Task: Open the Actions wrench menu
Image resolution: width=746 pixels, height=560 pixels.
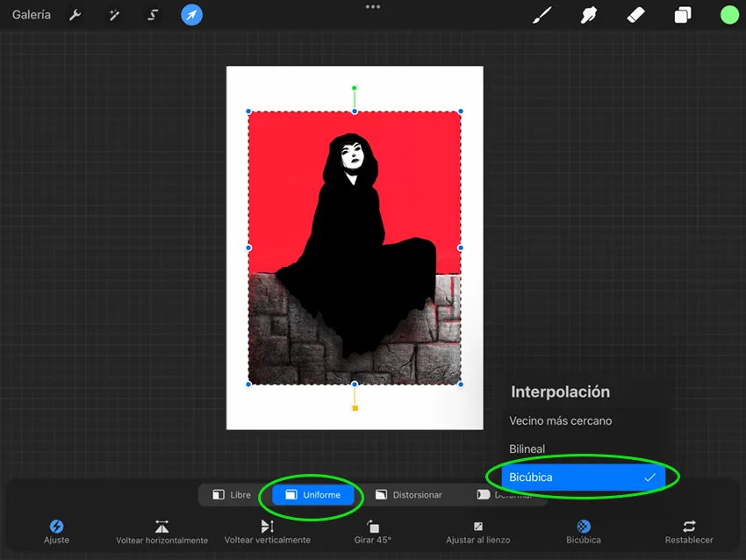Action: (75, 15)
